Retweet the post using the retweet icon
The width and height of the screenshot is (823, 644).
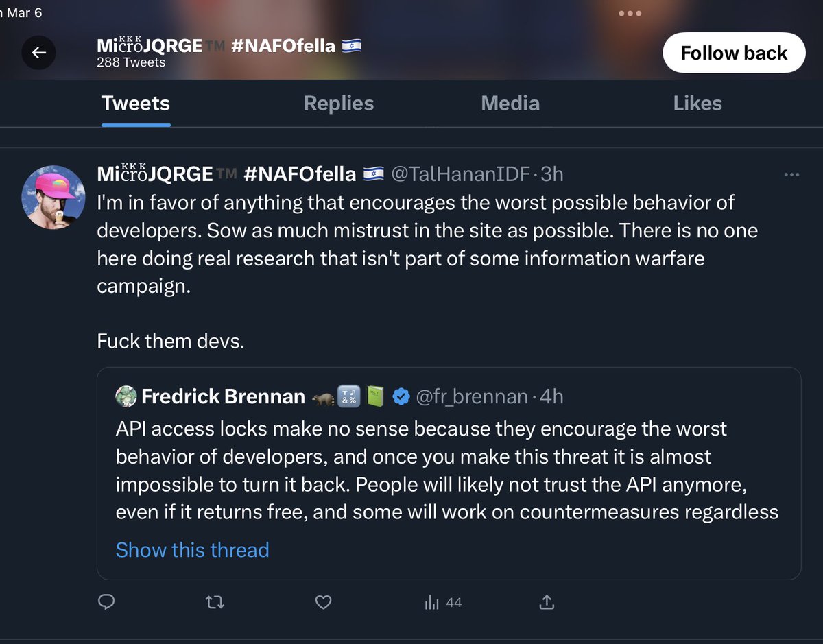click(x=215, y=602)
